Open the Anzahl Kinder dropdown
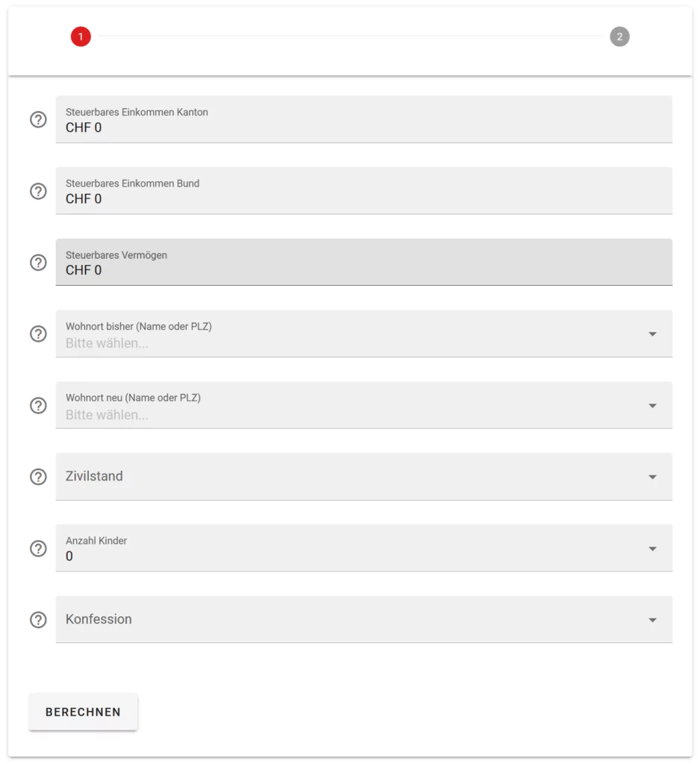Screen dimensions: 700x764 click(x=652, y=548)
